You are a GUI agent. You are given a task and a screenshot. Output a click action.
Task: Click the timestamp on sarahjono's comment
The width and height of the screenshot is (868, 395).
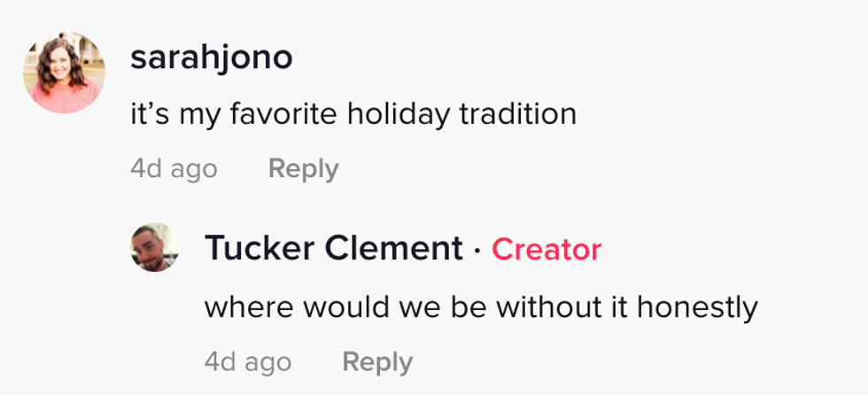point(174,168)
